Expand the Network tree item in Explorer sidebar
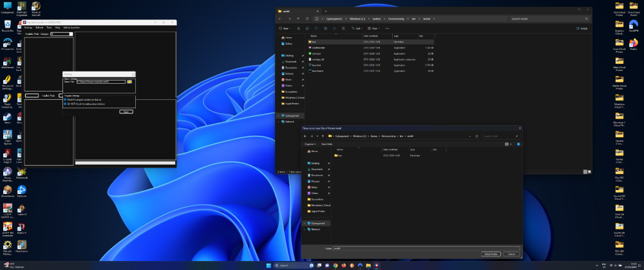Image resolution: width=644 pixels, height=270 pixels. pos(278,121)
